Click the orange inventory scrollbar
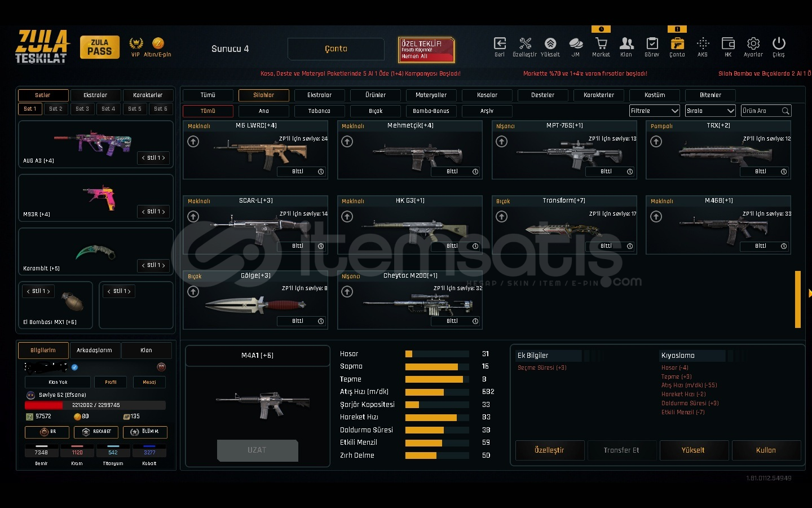This screenshot has width=812, height=508. [798, 299]
